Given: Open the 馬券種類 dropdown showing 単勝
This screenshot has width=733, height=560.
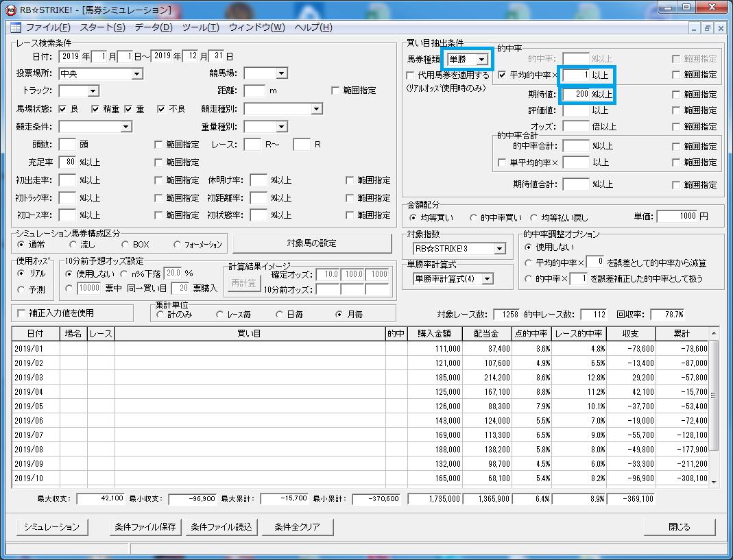Looking at the screenshot, I should (481, 60).
